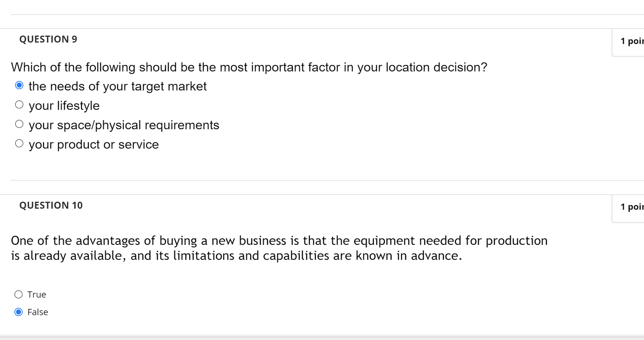Click the label text 'the needs of your target market'
Screen dimensions: 644x340
117,86
